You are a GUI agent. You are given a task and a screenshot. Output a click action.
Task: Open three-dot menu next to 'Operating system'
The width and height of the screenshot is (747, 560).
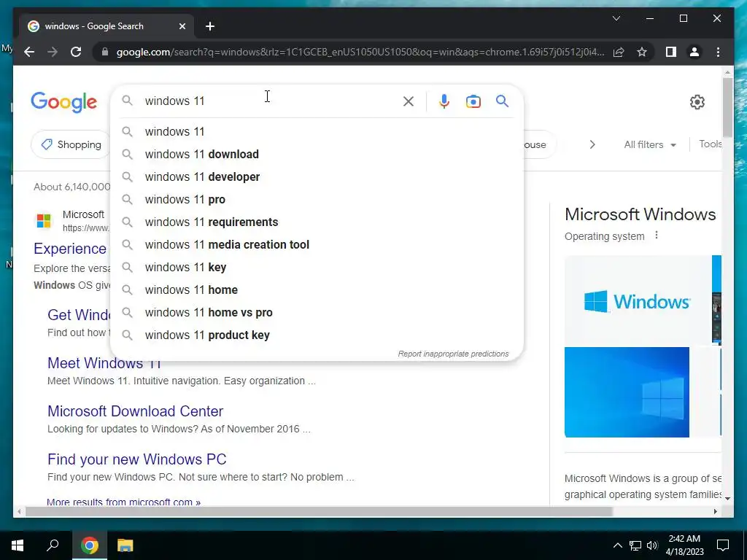[657, 236]
